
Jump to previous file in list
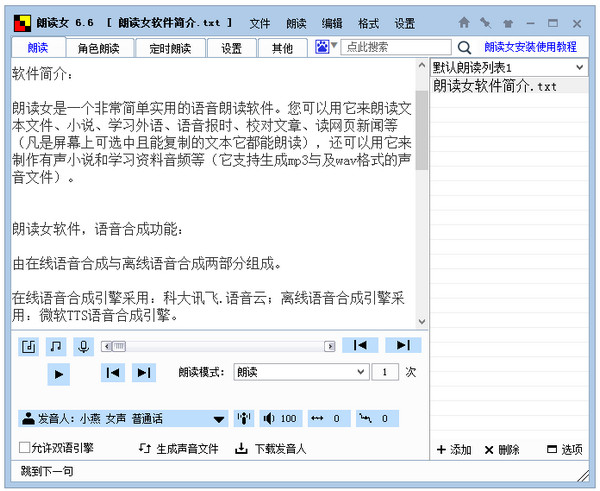(360, 345)
